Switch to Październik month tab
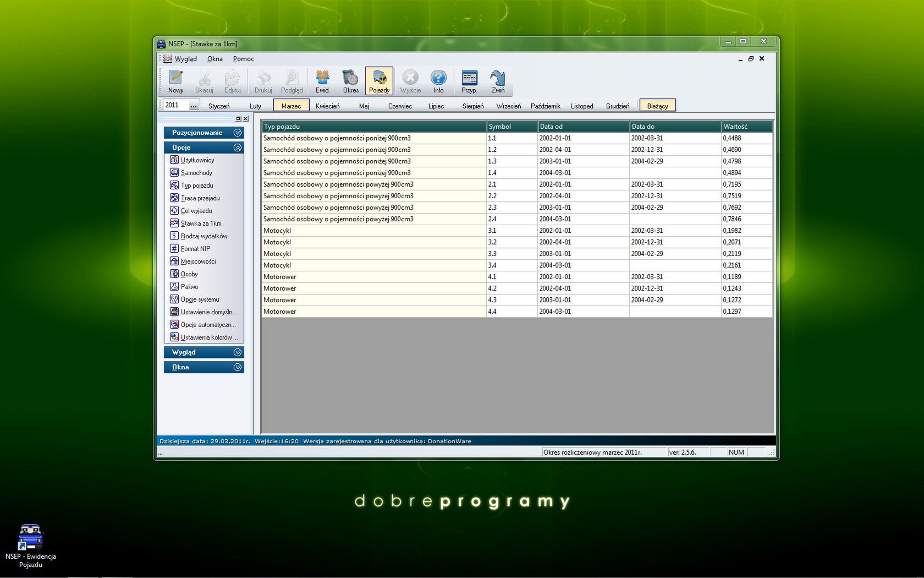 click(545, 106)
